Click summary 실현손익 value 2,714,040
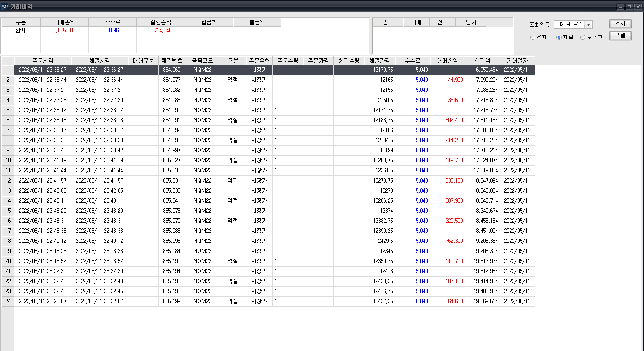 point(161,31)
